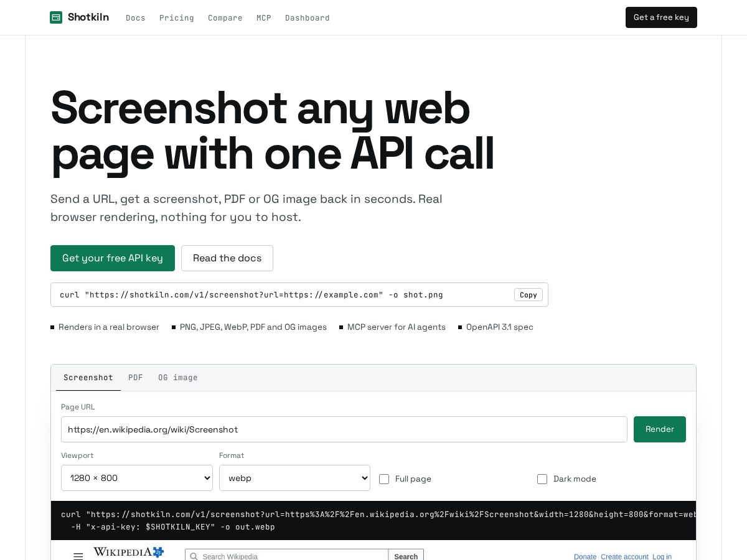This screenshot has height=560, width=747.
Task: Click the Search Wikipedia field in preview
Action: pyautogui.click(x=287, y=556)
